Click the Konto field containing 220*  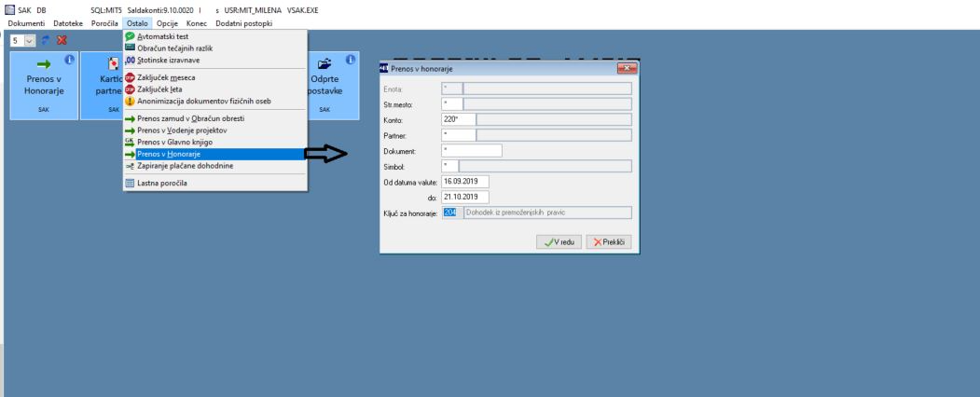coord(458,120)
